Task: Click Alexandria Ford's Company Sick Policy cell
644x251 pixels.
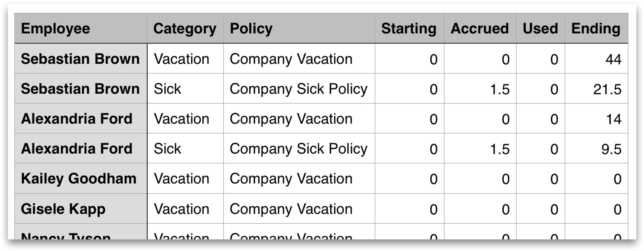Action: pyautogui.click(x=299, y=149)
